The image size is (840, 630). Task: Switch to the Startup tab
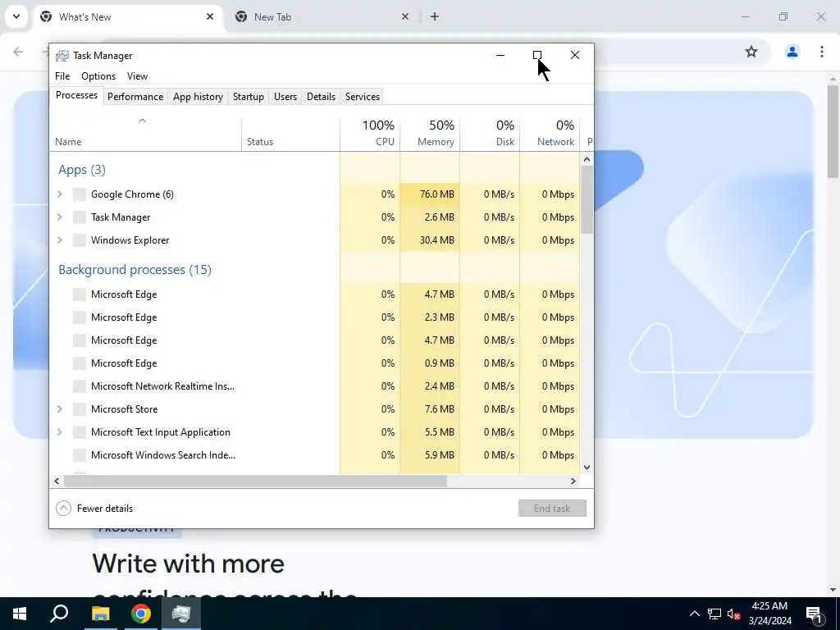tap(248, 97)
